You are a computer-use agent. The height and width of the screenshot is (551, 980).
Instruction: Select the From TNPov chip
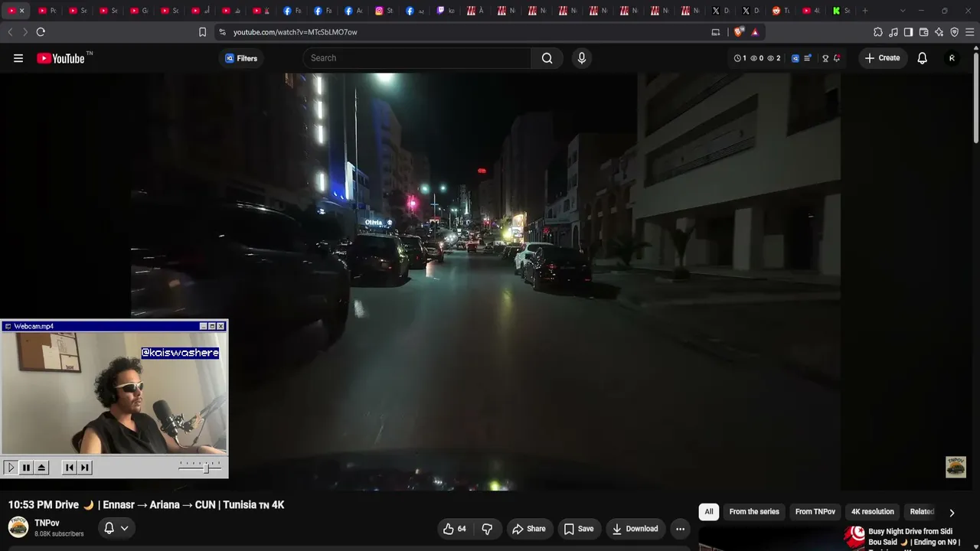click(815, 512)
